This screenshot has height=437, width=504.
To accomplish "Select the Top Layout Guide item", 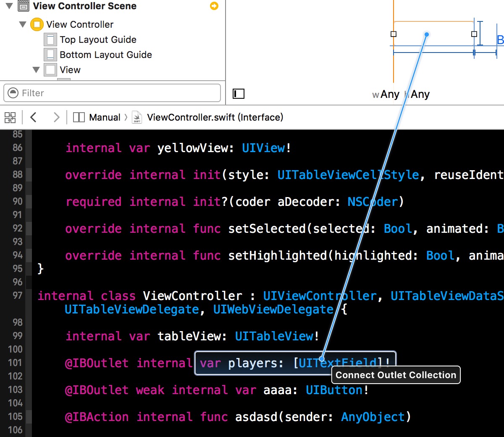I will tap(98, 39).
